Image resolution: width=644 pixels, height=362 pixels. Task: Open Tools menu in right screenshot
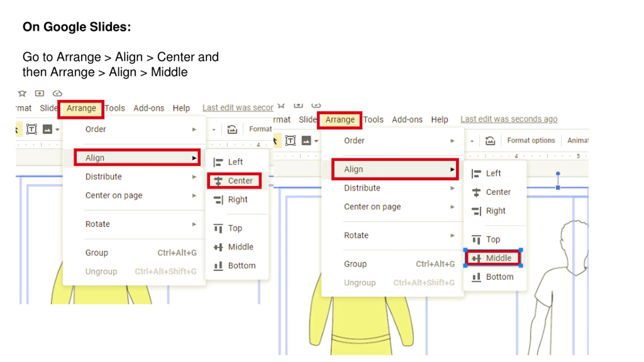pos(373,119)
